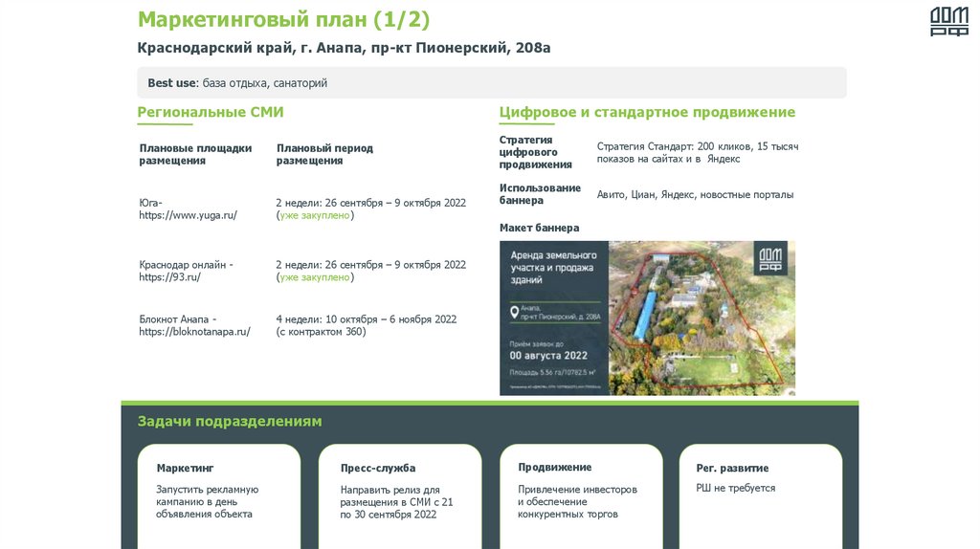Select the 'Пресс-служба' task card

click(400, 496)
